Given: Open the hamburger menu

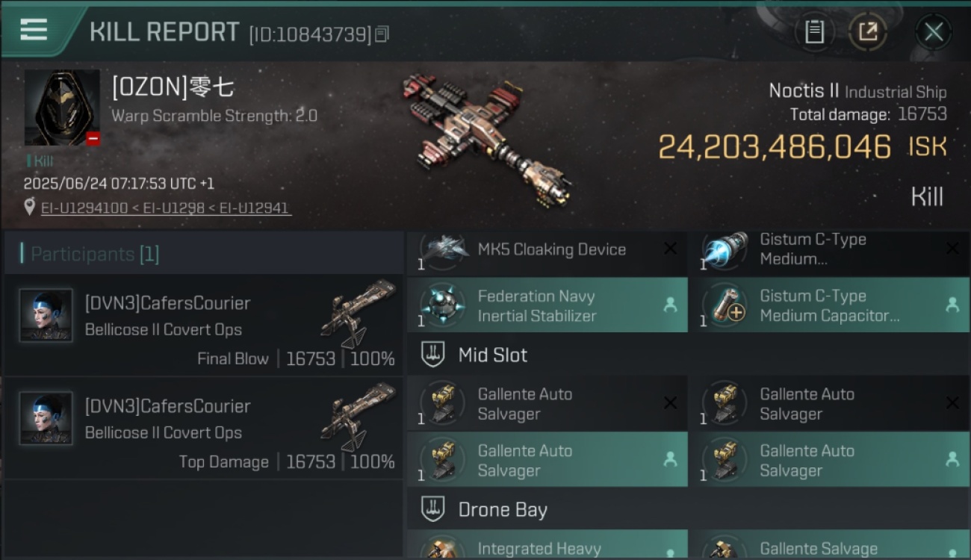Looking at the screenshot, I should click(34, 30).
